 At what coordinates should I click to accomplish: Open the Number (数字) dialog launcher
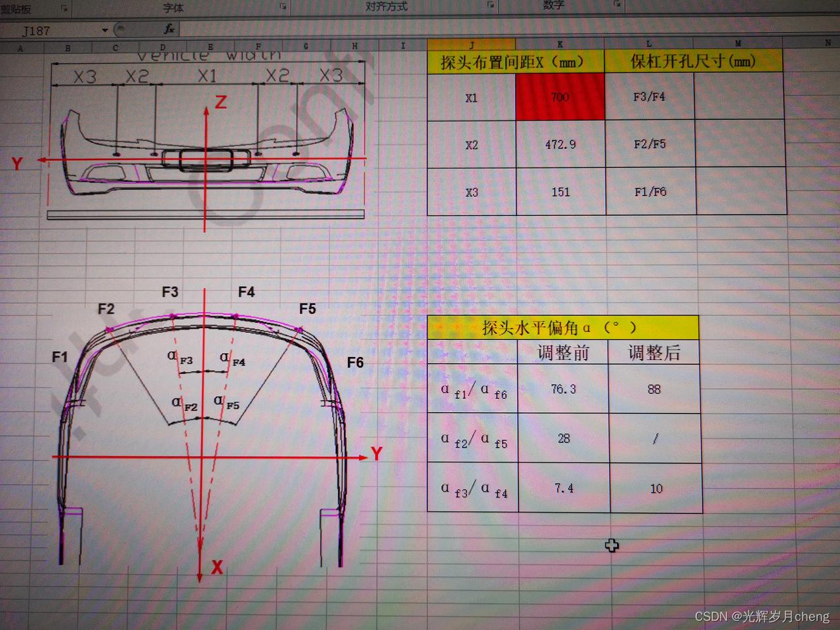(x=617, y=5)
